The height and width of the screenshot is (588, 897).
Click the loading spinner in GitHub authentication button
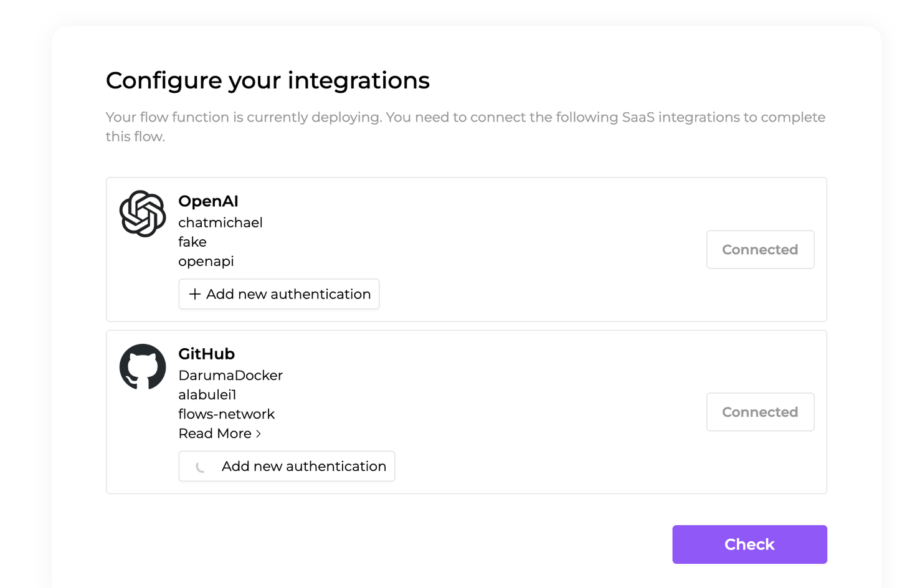coord(200,467)
